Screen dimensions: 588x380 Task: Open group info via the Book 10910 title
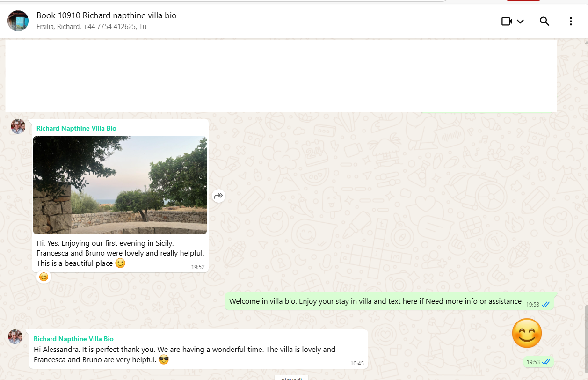[106, 15]
